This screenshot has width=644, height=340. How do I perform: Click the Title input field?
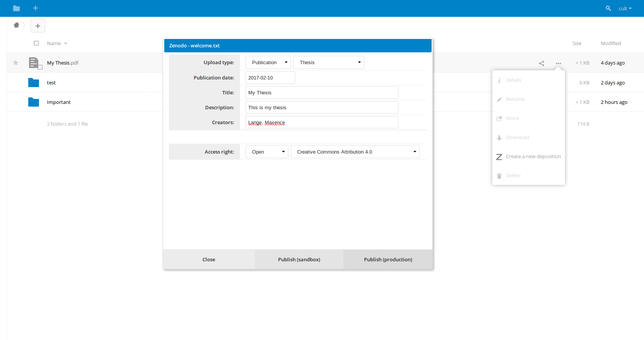coord(322,92)
